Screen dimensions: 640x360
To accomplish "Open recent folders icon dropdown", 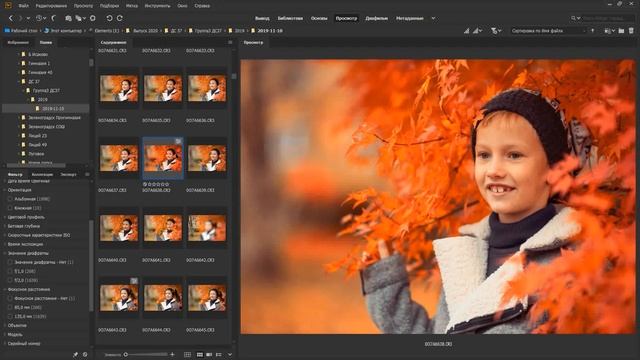I will click(609, 31).
